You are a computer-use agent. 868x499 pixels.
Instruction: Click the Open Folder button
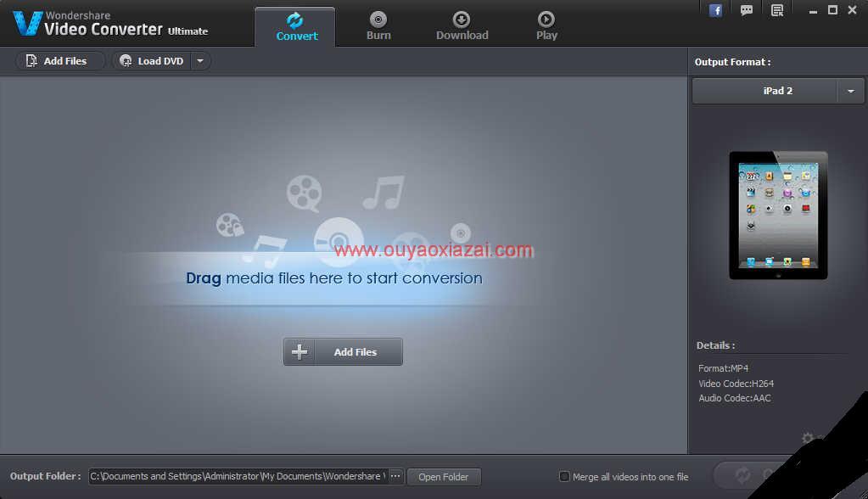pyautogui.click(x=444, y=477)
